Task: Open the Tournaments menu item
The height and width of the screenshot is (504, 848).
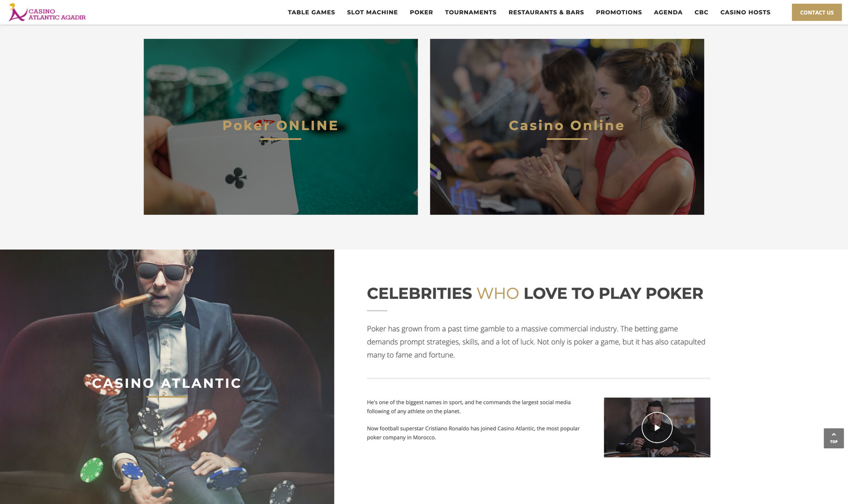Action: pyautogui.click(x=471, y=12)
